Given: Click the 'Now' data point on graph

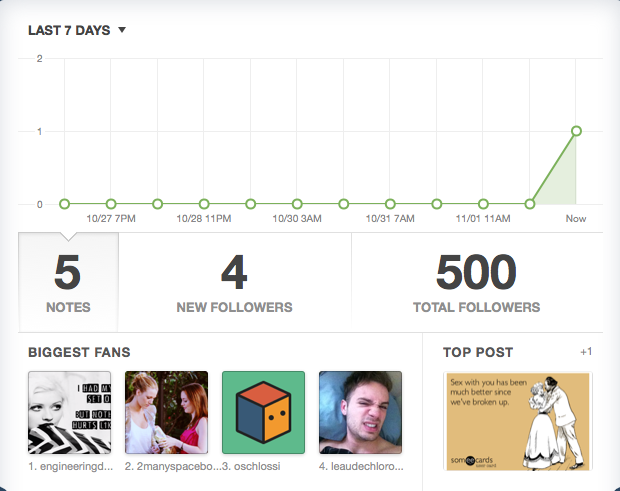Looking at the screenshot, I should click(x=576, y=131).
